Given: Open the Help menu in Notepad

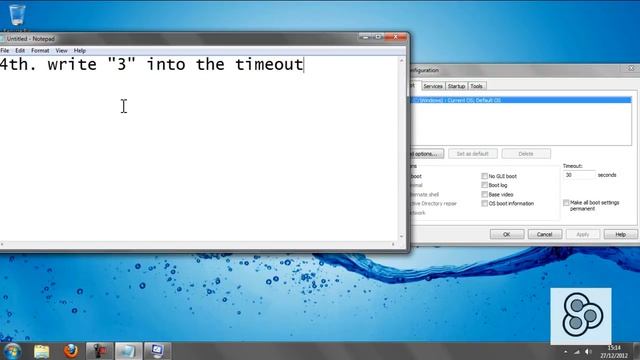Looking at the screenshot, I should (x=80, y=51).
